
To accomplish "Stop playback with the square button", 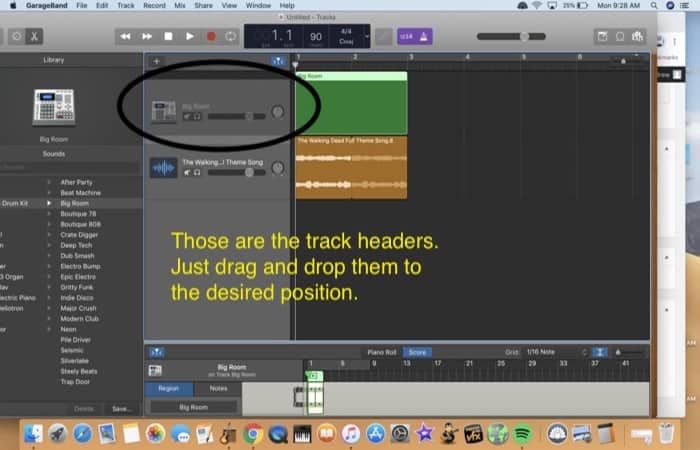I will pyautogui.click(x=168, y=36).
